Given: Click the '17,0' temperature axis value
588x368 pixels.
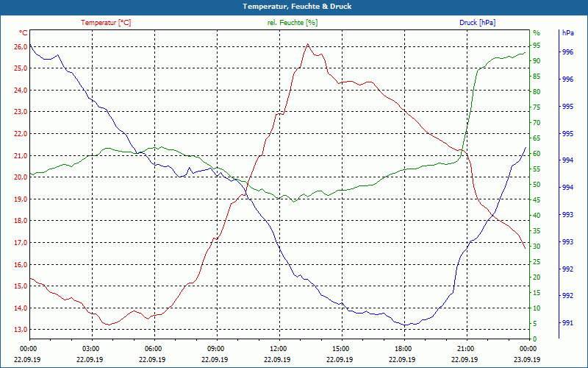Looking at the screenshot, I should [21, 243].
